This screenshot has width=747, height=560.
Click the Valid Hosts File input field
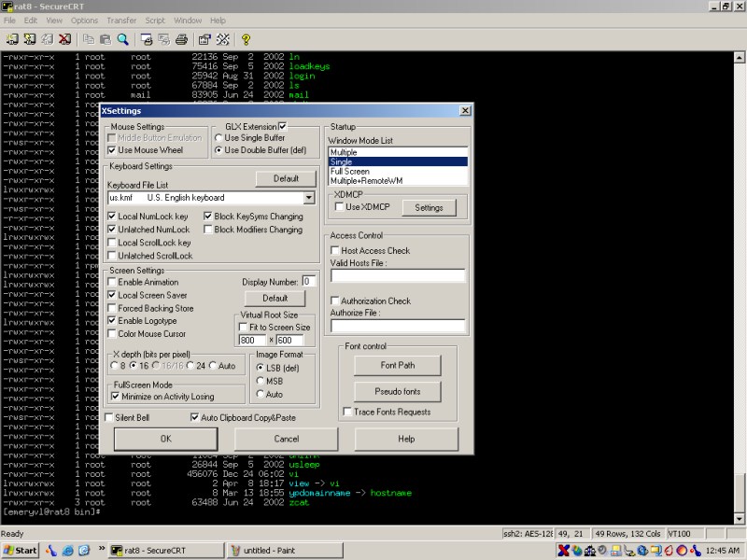point(397,275)
